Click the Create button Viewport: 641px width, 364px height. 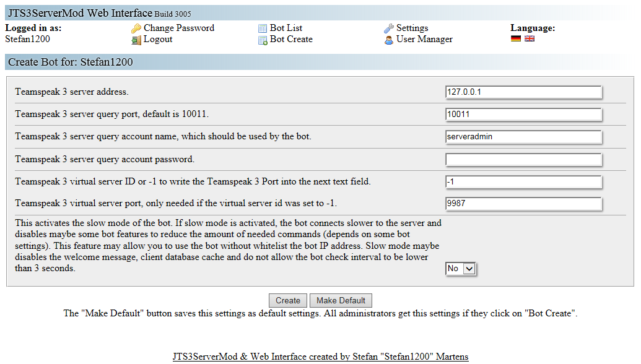coord(288,301)
